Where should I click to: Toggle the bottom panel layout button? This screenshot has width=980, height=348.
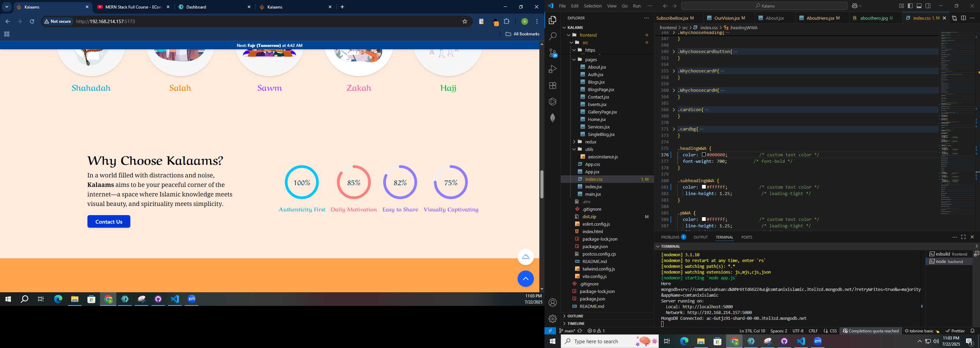click(919, 6)
